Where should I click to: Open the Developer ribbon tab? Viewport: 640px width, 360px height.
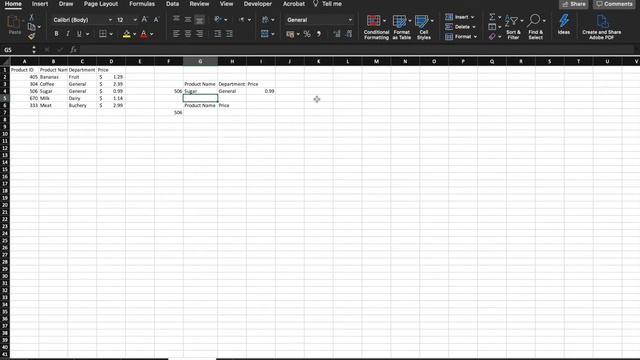coord(258,4)
